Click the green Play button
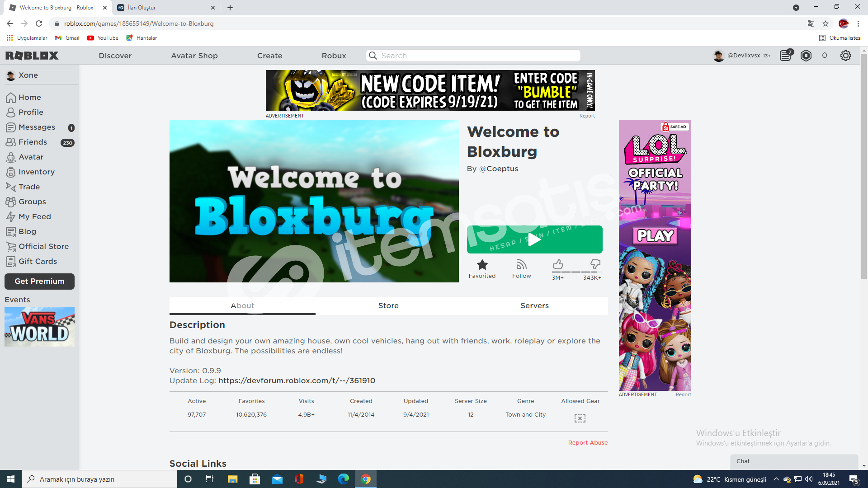Viewport: 868px width, 488px height. pyautogui.click(x=535, y=239)
